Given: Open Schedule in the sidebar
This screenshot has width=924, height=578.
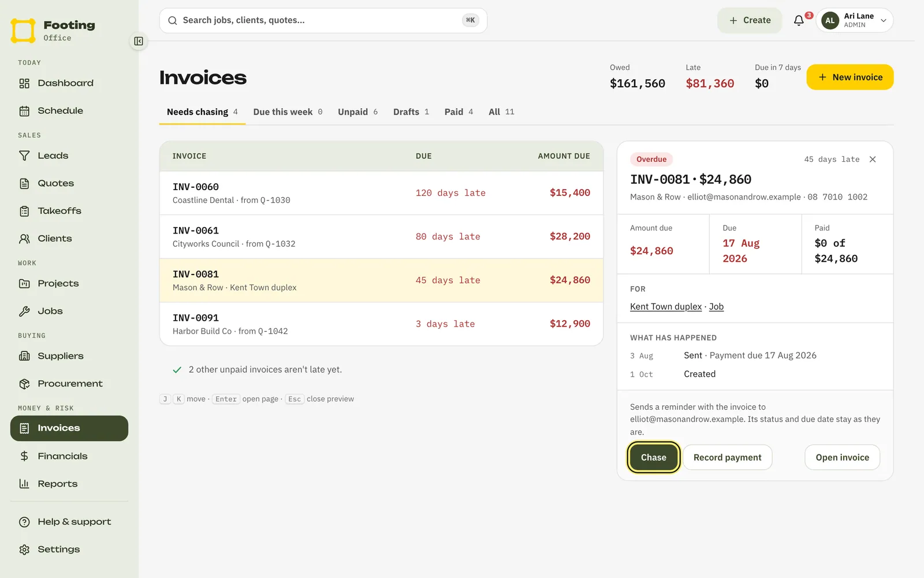Looking at the screenshot, I should (69, 111).
